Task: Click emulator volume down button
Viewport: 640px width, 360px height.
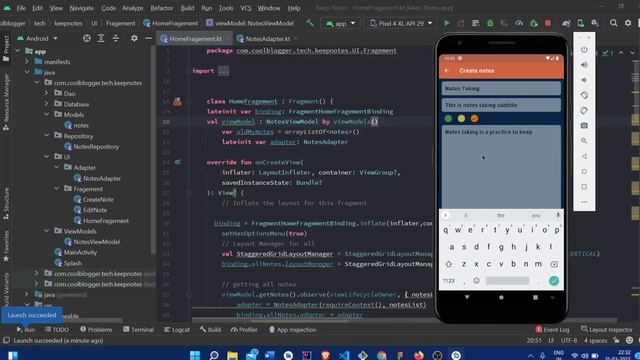Action: [584, 80]
